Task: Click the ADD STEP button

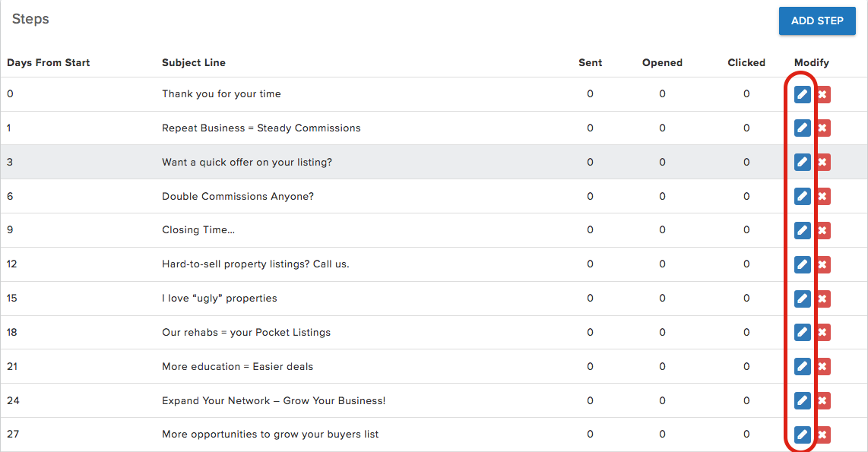Action: pos(817,21)
